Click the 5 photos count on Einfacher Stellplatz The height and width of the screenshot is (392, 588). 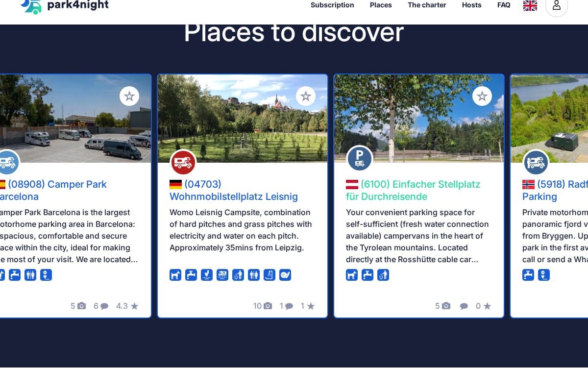tap(442, 306)
